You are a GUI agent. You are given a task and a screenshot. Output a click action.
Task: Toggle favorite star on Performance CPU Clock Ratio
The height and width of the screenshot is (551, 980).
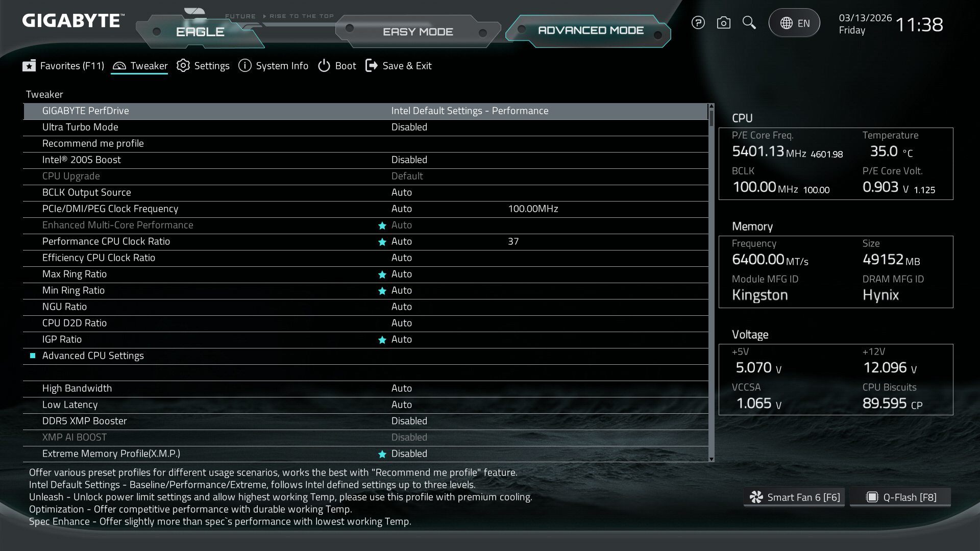pos(382,242)
